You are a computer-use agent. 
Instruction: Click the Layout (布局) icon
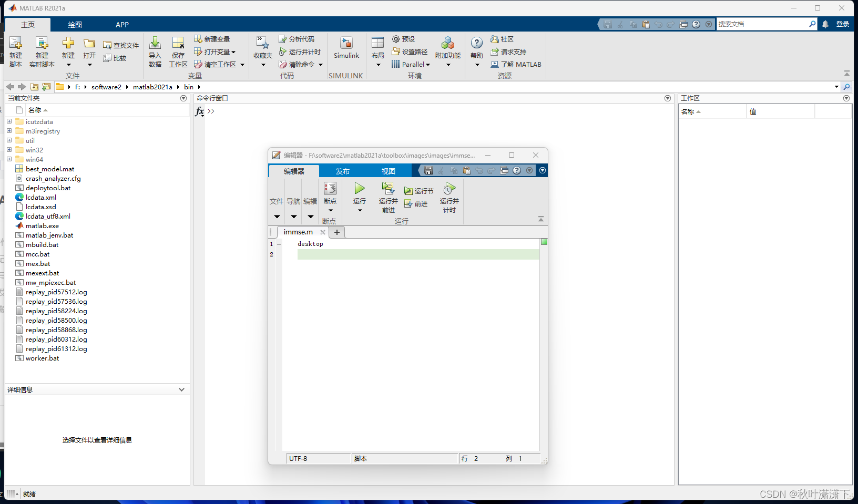coord(378,43)
